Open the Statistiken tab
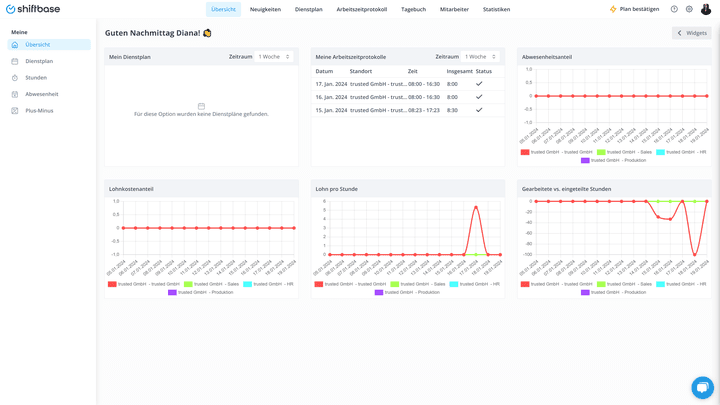Screen dimensions: 720x405 [x=496, y=9]
